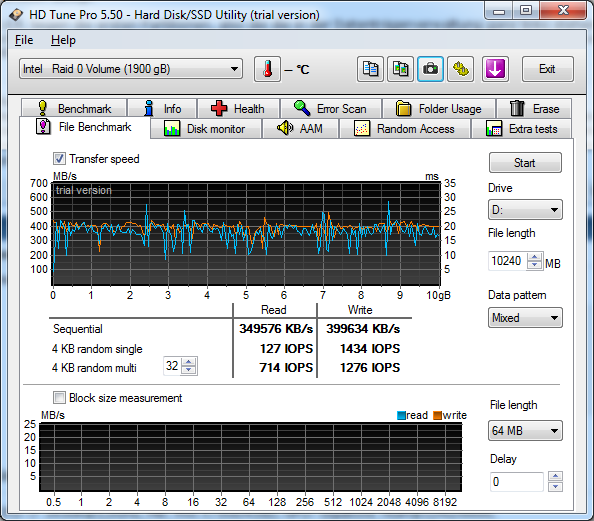
Task: Click the Exit button
Action: point(547,69)
